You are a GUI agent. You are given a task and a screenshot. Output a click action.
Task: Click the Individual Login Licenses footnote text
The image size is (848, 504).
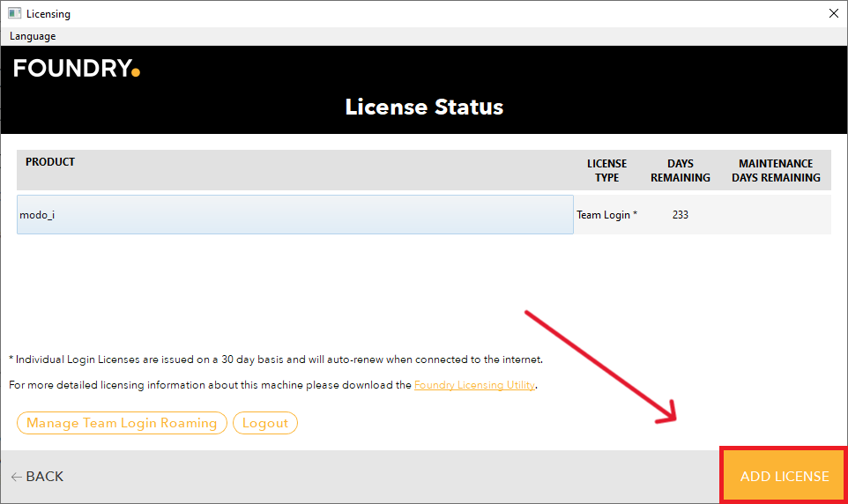click(x=276, y=359)
